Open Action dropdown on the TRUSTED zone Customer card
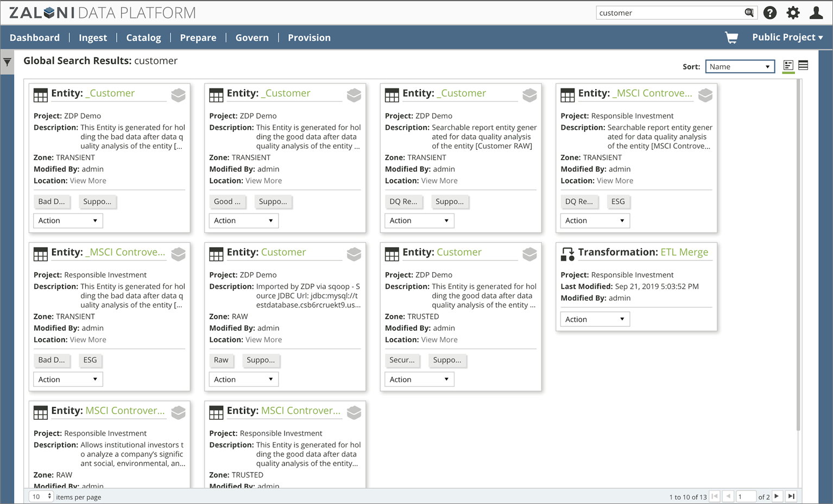The height and width of the screenshot is (504, 833). (419, 379)
